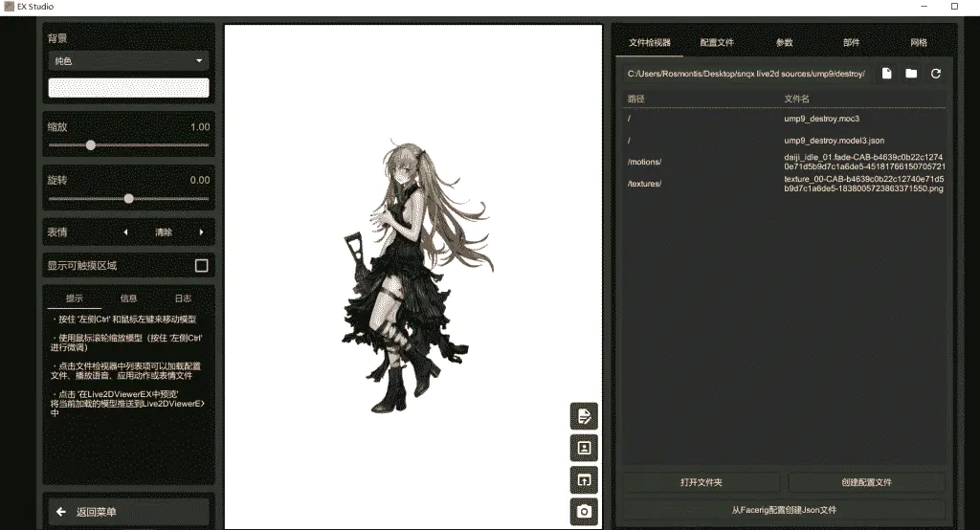This screenshot has width=980, height=530.
Task: Select the daiji_idle_01 motion file row
Action: tap(786, 162)
